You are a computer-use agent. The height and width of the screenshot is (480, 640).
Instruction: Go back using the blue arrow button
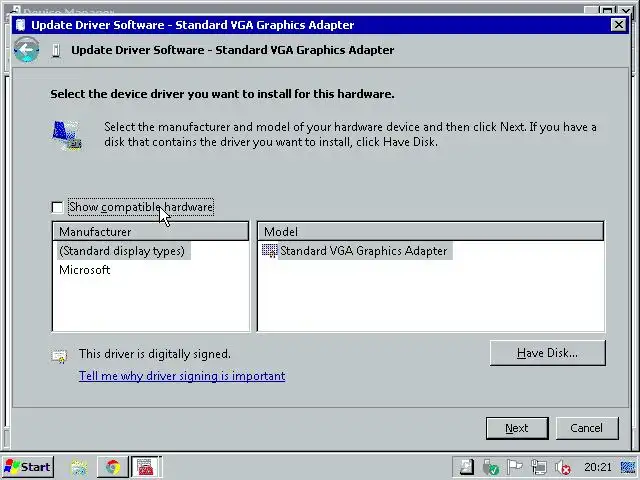tap(27, 50)
